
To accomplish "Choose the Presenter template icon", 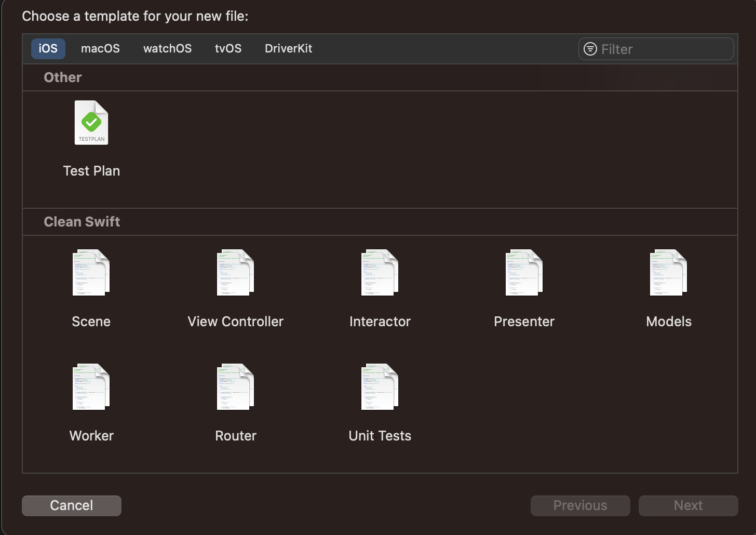I will point(524,273).
